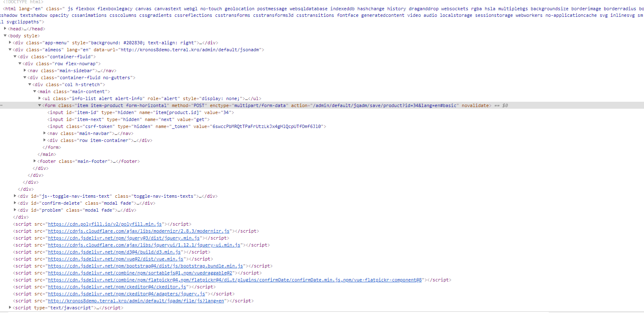Click the == $0 selected node marker
The width and height of the screenshot is (644, 313).
pyautogui.click(x=501, y=105)
